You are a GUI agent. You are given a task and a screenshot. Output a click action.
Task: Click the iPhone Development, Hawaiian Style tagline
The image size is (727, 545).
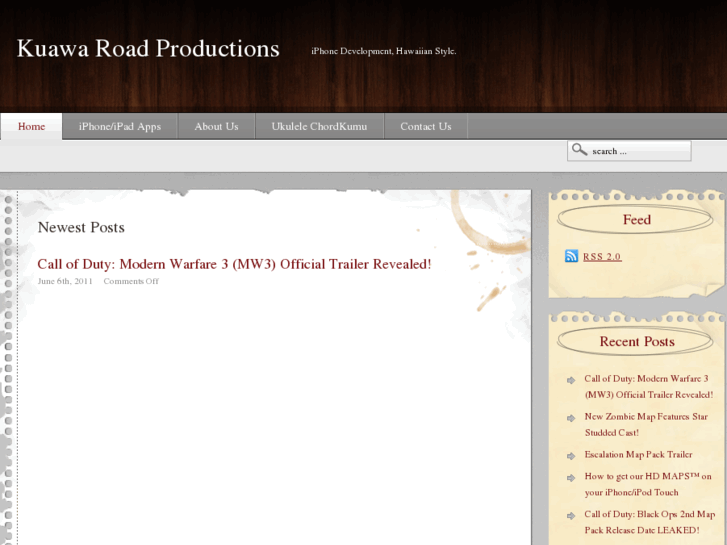(x=384, y=51)
